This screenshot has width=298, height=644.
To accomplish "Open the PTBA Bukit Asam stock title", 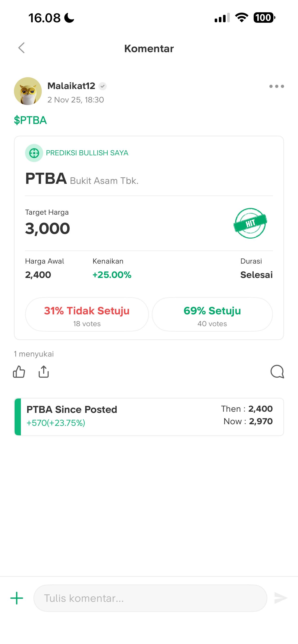I will click(81, 179).
